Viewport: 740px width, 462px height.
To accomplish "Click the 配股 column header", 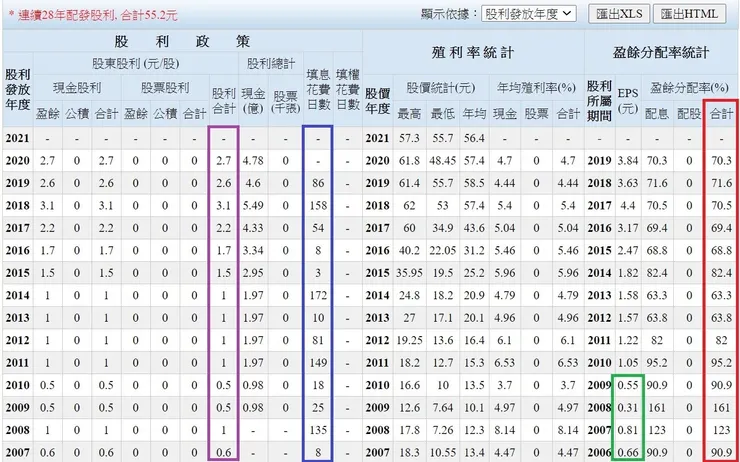I will pyautogui.click(x=689, y=113).
